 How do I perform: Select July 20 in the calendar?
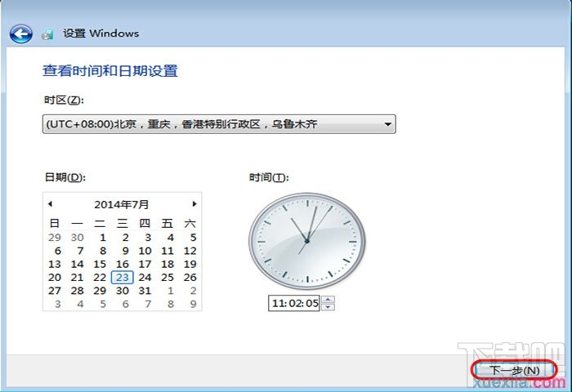pos(55,278)
